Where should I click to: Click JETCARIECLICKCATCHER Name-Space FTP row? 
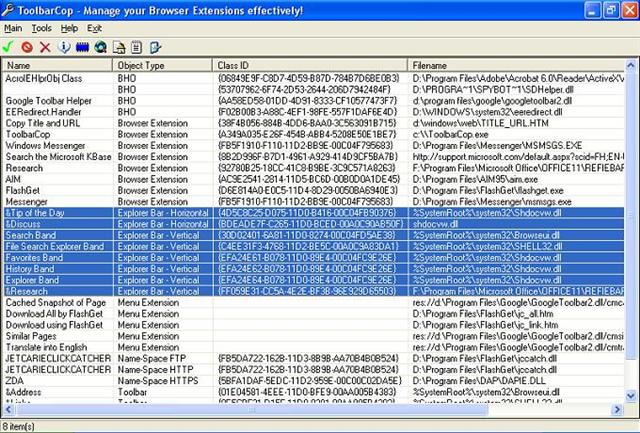pos(313,359)
